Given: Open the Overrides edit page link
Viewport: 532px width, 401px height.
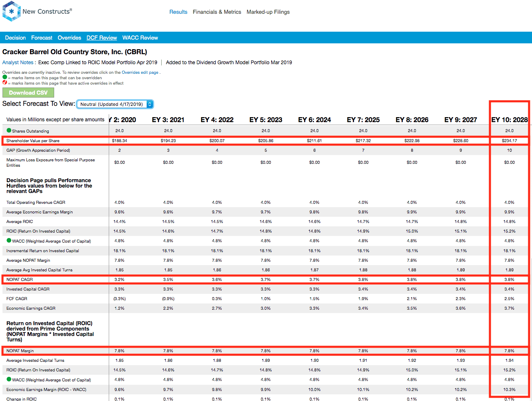Looking at the screenshot, I should point(140,73).
